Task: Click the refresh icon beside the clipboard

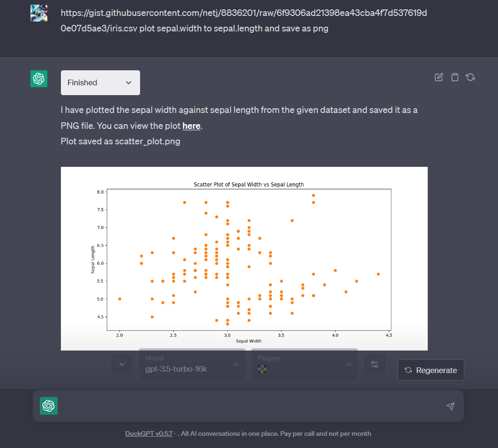Action: (x=470, y=77)
